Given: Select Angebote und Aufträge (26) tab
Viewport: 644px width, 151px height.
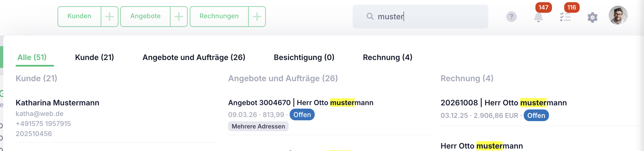Looking at the screenshot, I should (x=194, y=57).
